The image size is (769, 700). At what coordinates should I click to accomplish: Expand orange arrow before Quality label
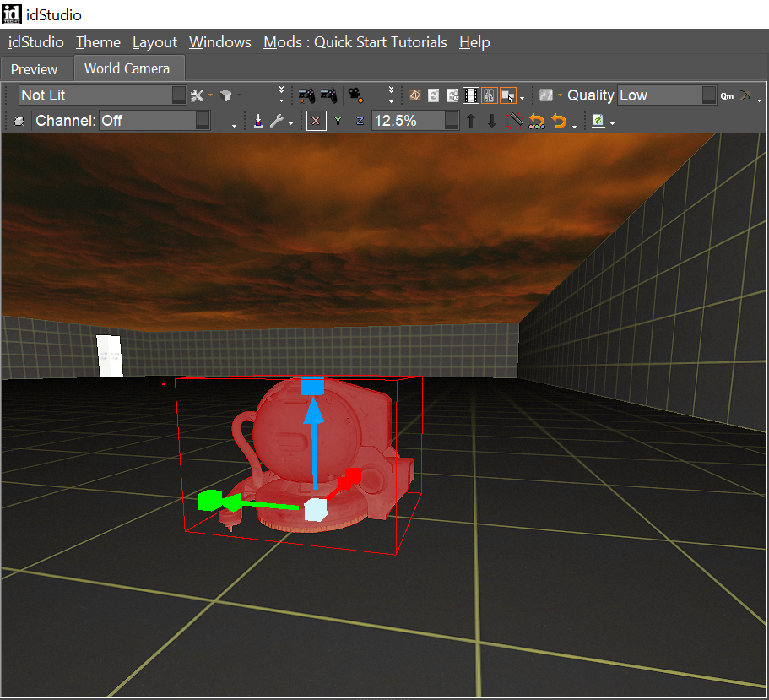[x=560, y=95]
